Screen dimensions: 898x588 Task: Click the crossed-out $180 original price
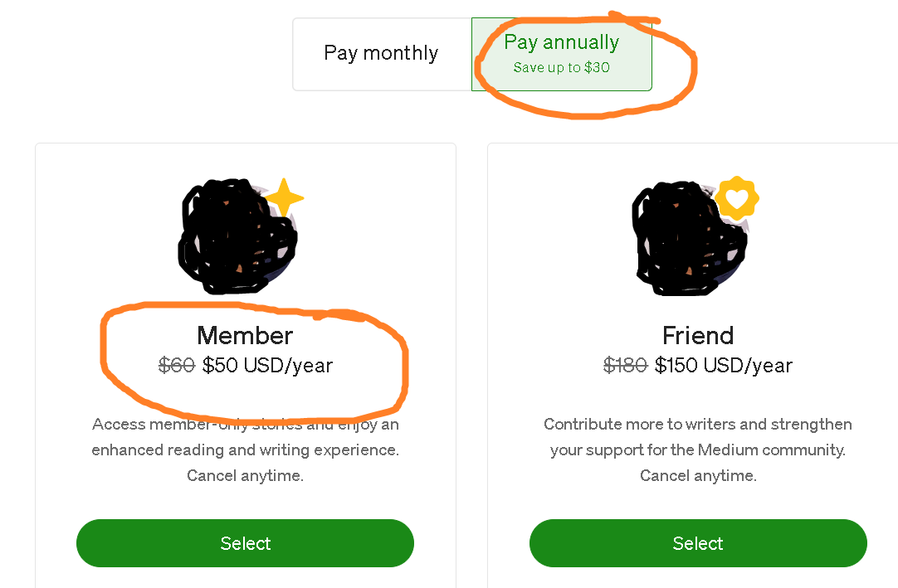point(625,365)
